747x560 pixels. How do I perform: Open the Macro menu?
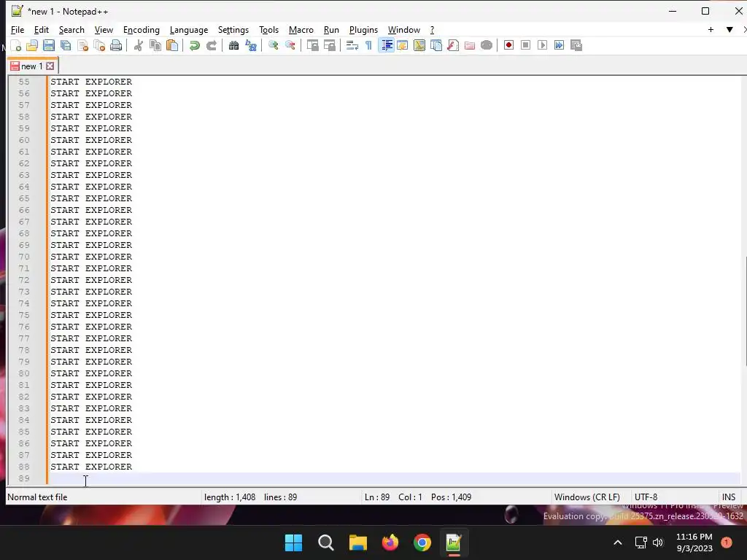click(x=301, y=29)
